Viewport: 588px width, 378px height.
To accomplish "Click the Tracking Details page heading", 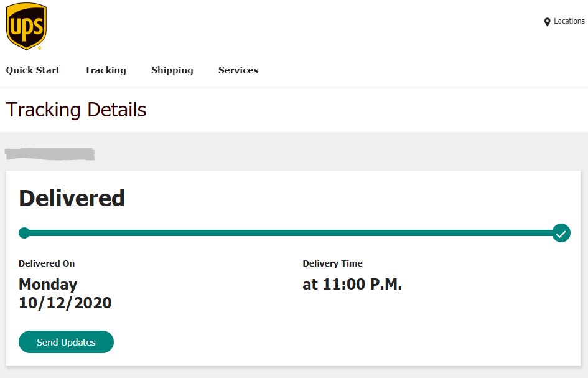I will pos(76,110).
